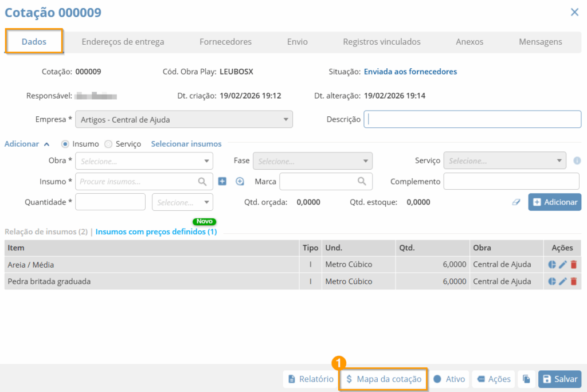Open the Endereços de entrega tab
The width and height of the screenshot is (587, 392).
[123, 42]
